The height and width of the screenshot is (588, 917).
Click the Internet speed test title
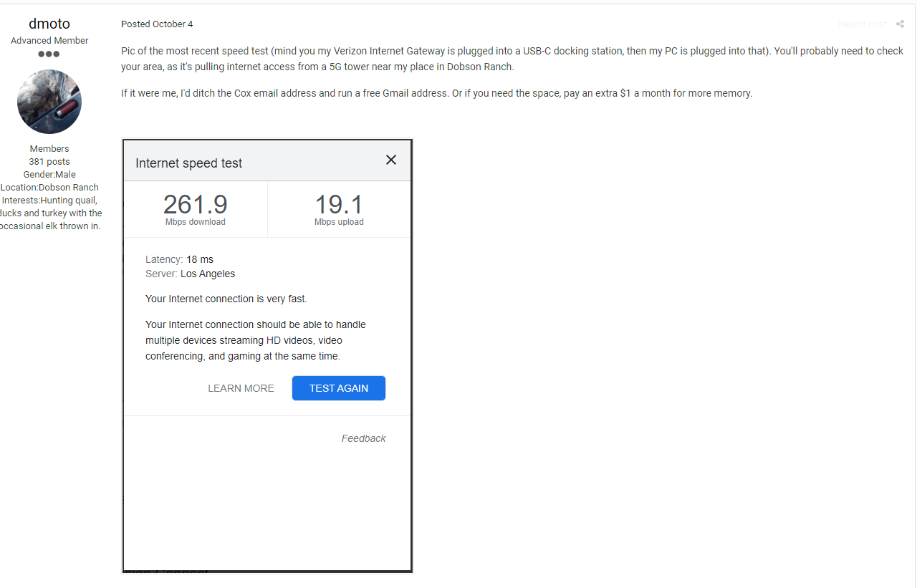(x=189, y=163)
